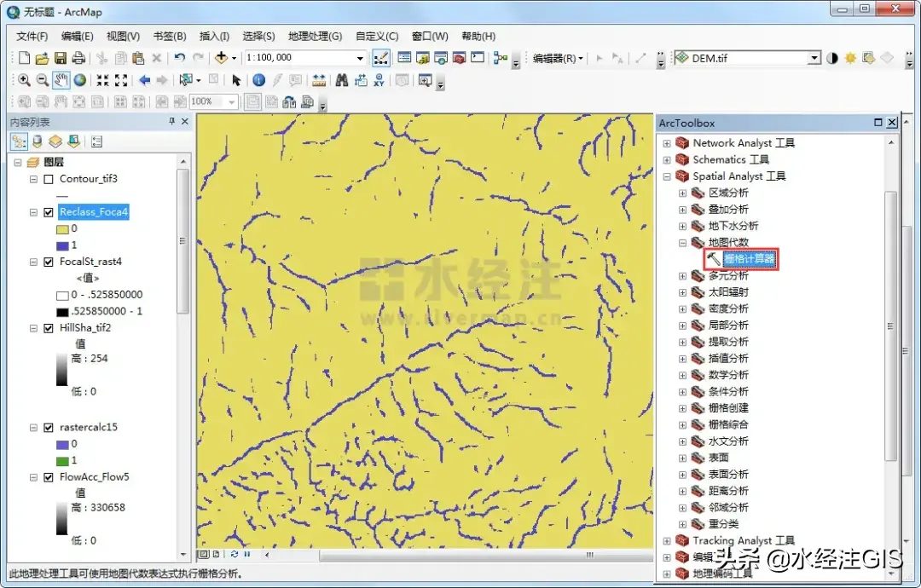Select the Identify tool
921x588 pixels.
259,80
